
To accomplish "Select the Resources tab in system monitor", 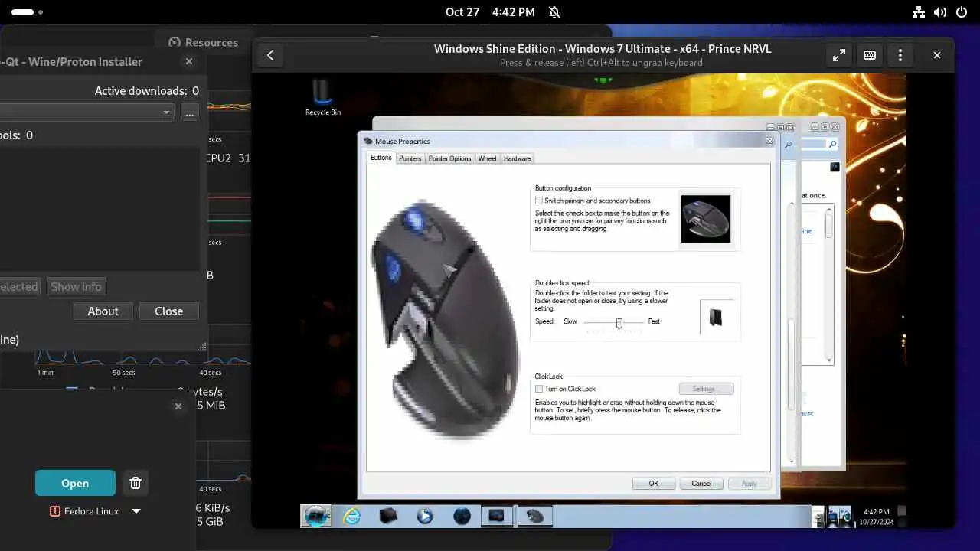I will pos(204,42).
